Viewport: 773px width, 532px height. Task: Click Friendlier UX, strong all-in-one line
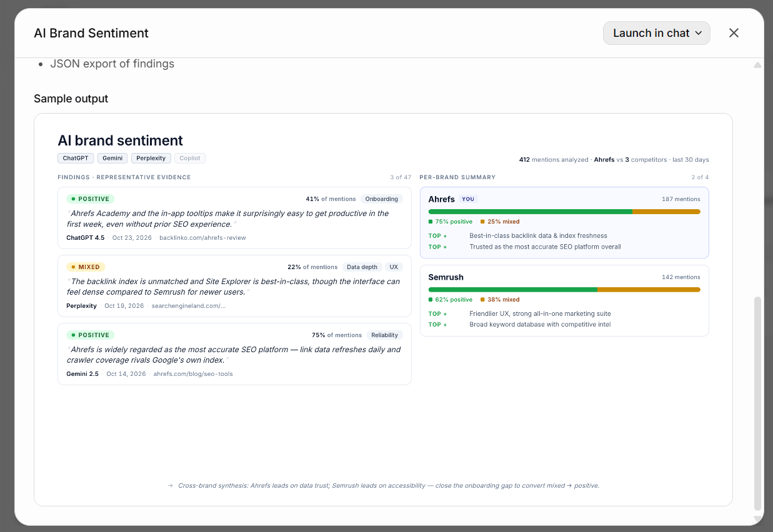540,314
